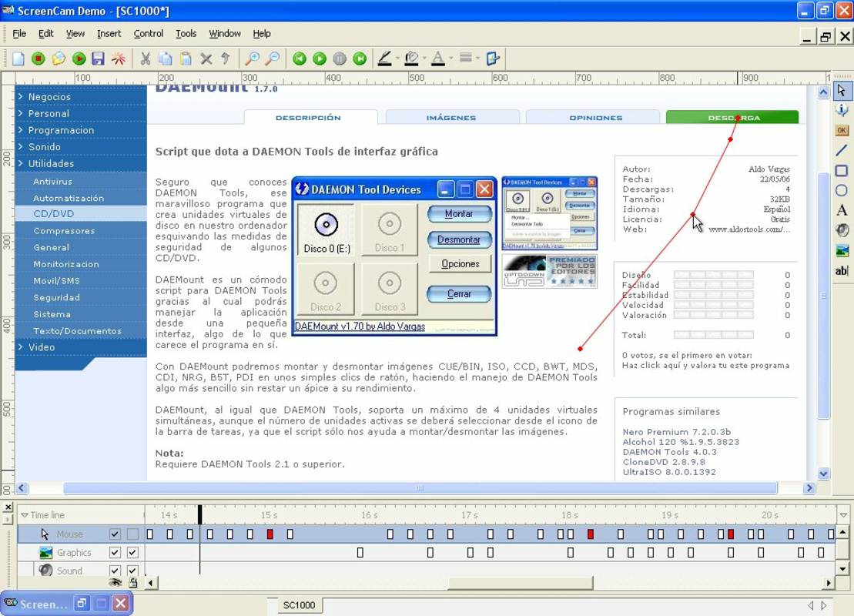Paste using the clipboard toolbar icon
Image resolution: width=854 pixels, height=616 pixels.
[x=186, y=59]
